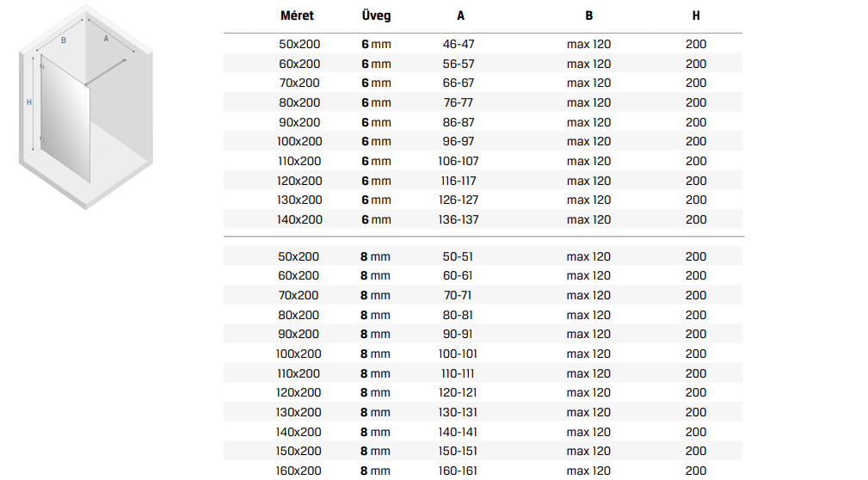Click the B dimension label on the diagram
The height and width of the screenshot is (480, 868).
point(64,40)
